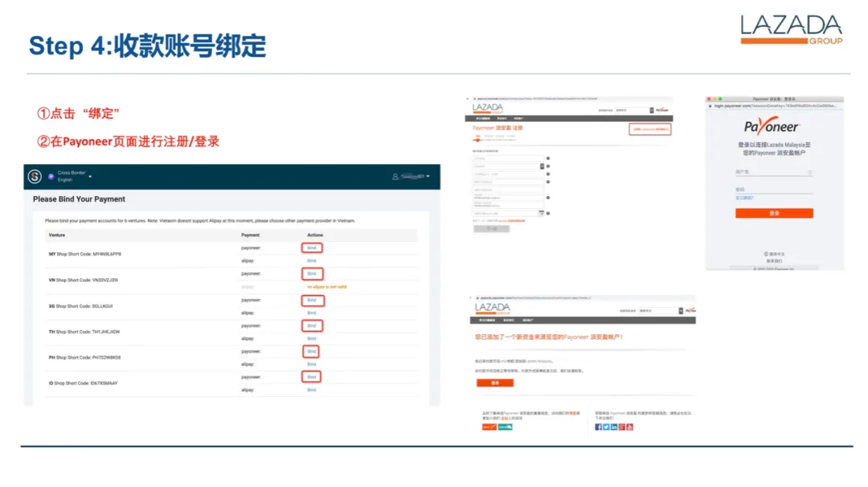Click the 用户名 input field on the login panel

point(773,174)
